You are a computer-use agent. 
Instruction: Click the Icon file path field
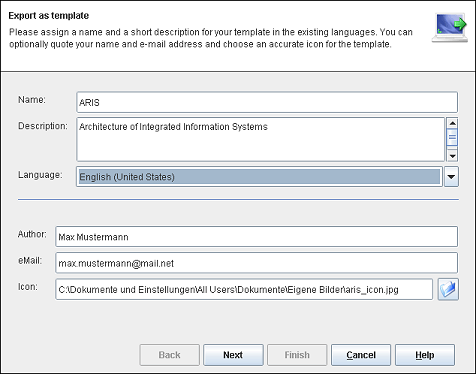click(244, 289)
